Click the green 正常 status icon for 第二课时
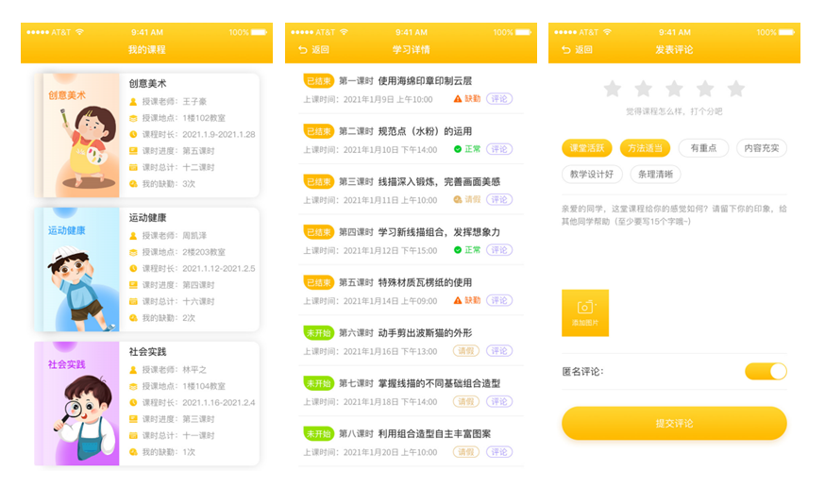This screenshot has width=825, height=504. tap(458, 149)
